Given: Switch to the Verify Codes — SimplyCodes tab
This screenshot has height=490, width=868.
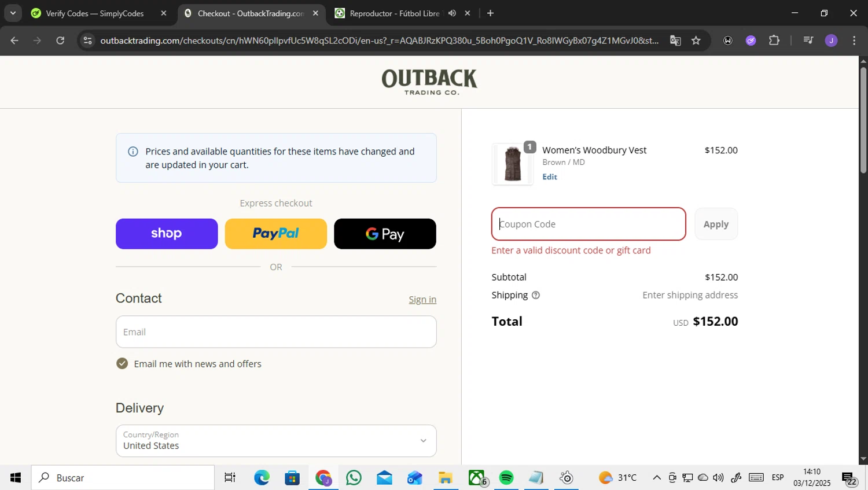Looking at the screenshot, I should [94, 13].
